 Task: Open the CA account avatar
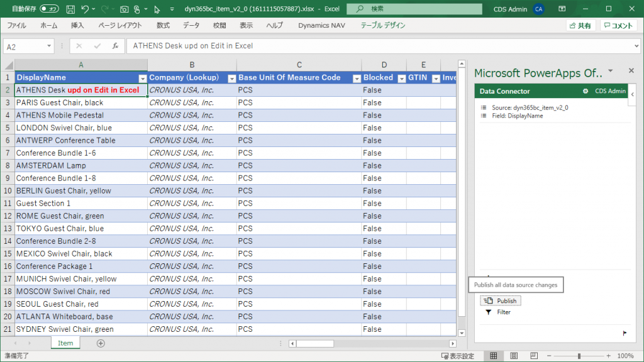538,9
